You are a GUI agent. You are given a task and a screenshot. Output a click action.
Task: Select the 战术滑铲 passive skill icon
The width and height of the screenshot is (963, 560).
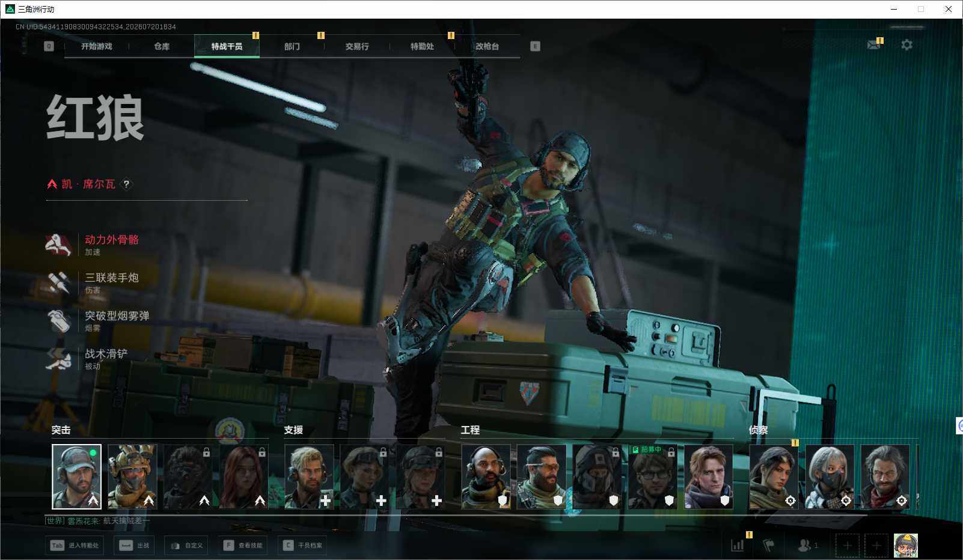[x=59, y=359]
